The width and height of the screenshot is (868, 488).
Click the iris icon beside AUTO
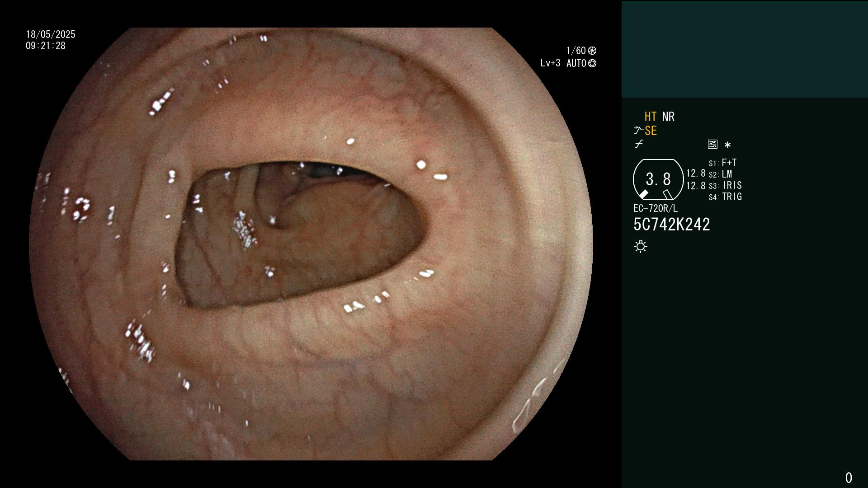pos(592,63)
